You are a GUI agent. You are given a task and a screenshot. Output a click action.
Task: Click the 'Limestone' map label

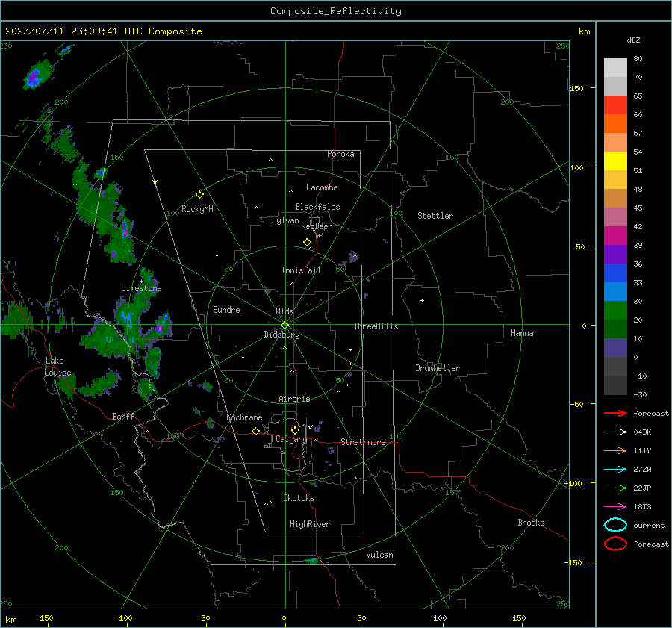(x=141, y=288)
